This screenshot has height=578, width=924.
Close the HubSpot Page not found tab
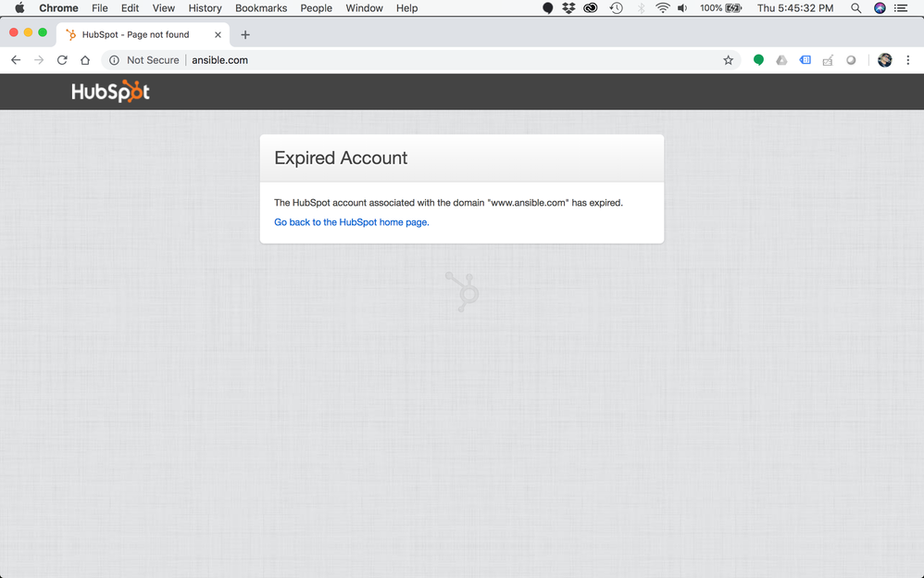219,35
